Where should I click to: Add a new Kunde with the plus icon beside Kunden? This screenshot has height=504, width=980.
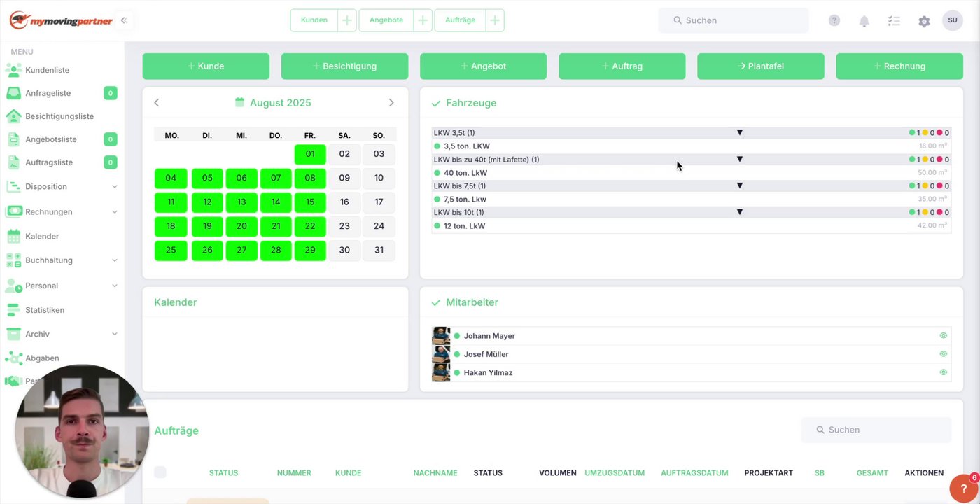pyautogui.click(x=347, y=20)
